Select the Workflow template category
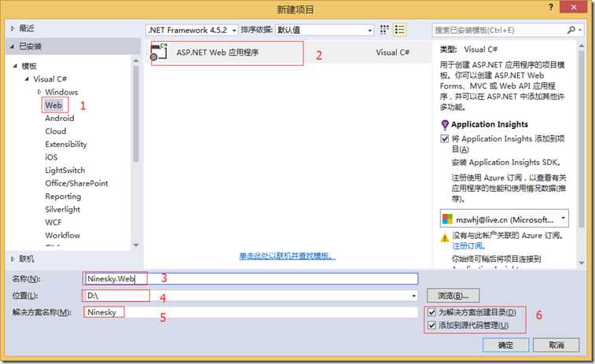The image size is (595, 364). 63,235
